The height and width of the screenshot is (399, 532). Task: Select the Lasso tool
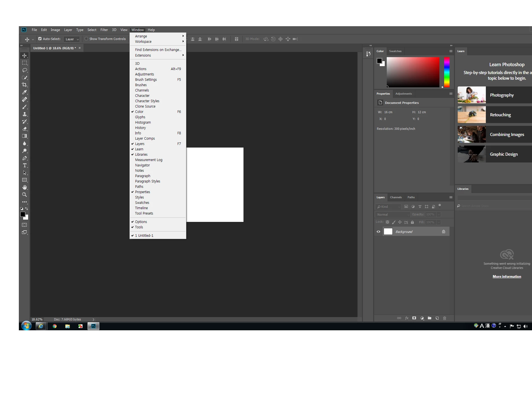tap(24, 70)
